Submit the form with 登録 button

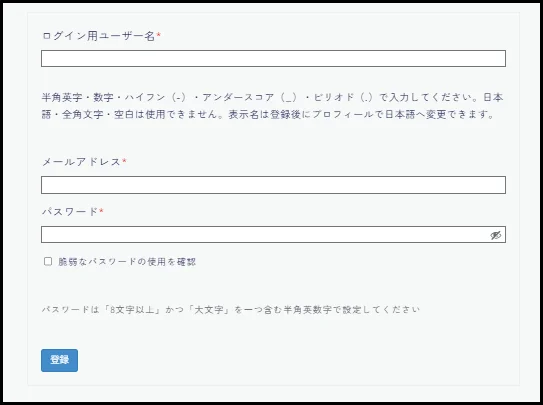(60, 360)
